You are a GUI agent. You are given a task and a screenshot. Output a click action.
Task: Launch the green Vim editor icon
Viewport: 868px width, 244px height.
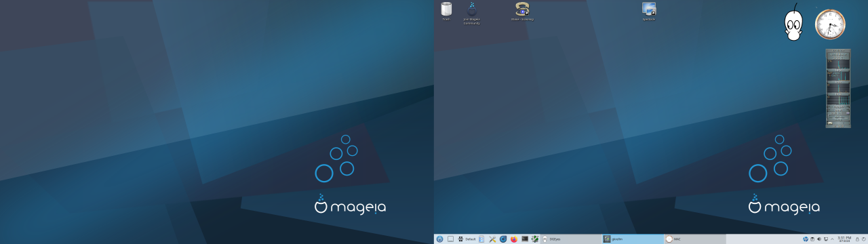535,239
